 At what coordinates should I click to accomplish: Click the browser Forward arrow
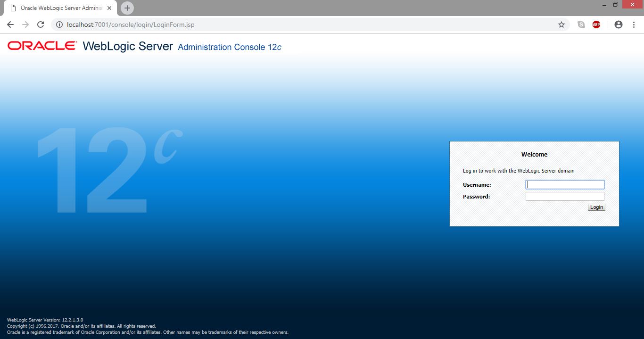[25, 25]
